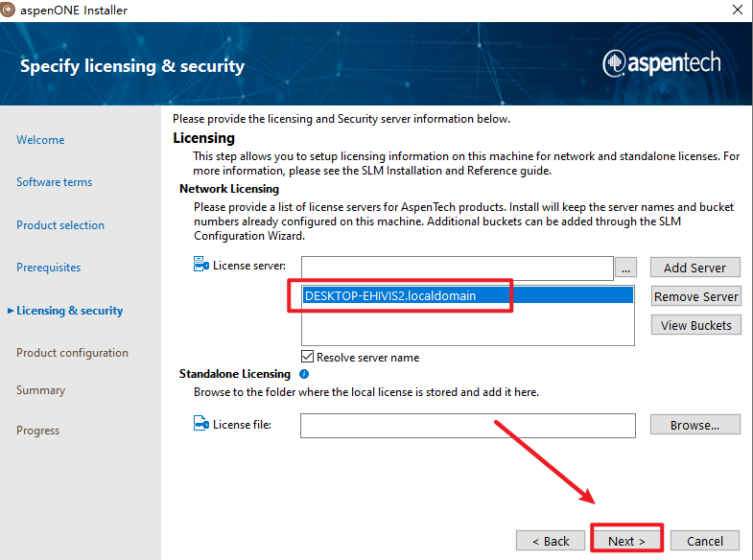The height and width of the screenshot is (560, 753).
Task: Click Add Server button
Action: [x=695, y=268]
